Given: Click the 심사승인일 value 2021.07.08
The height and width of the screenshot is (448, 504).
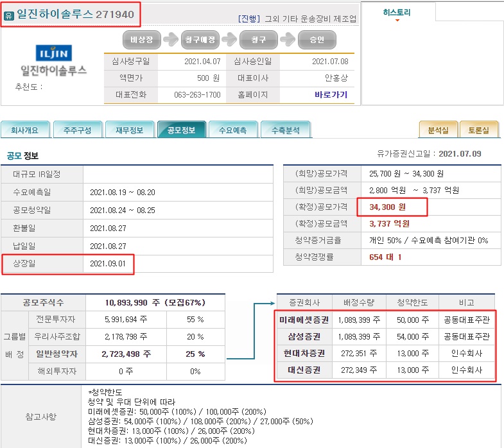Looking at the screenshot, I should [x=330, y=62].
